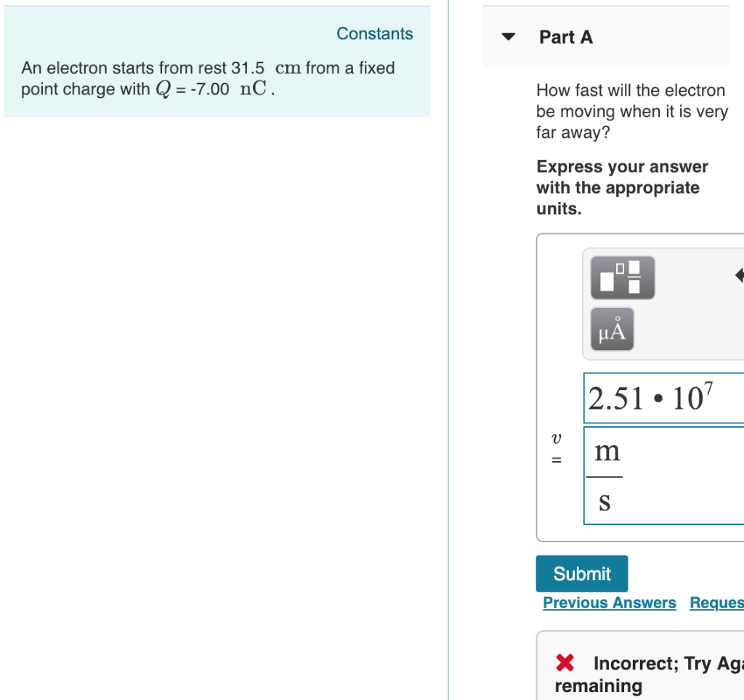Submit the entered answer
The height and width of the screenshot is (700, 744).
point(581,573)
